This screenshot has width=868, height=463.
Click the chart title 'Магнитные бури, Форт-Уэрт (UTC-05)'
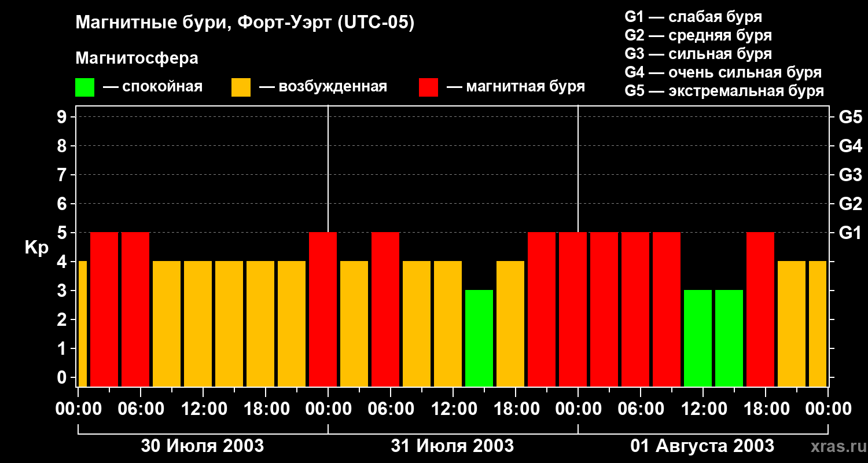pos(245,23)
